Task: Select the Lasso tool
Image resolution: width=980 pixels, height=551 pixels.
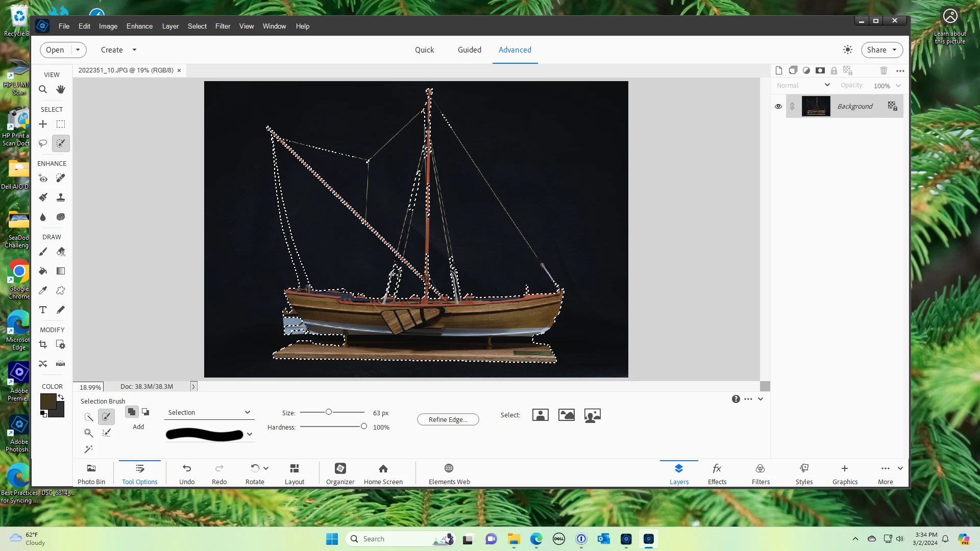Action: click(x=43, y=143)
